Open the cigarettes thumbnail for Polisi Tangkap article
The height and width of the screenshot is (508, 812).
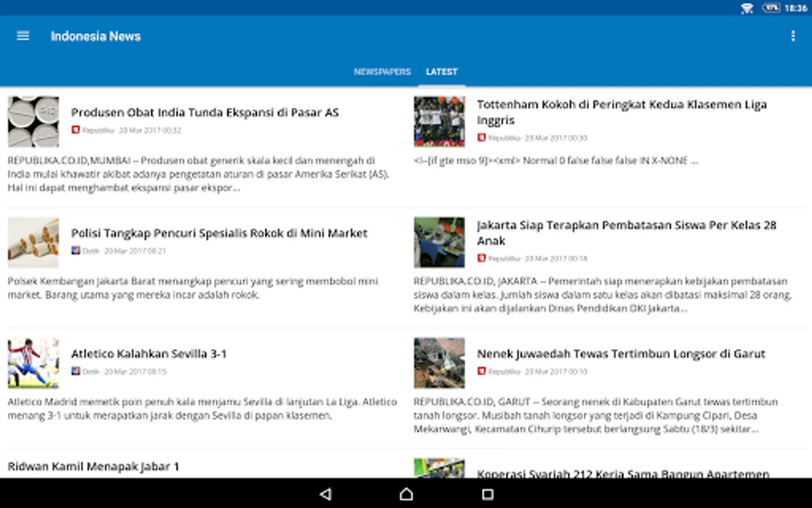33,243
